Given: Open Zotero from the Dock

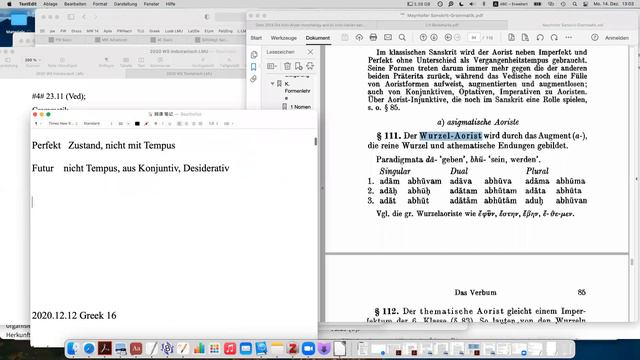Looking at the screenshot, I should 293,349.
